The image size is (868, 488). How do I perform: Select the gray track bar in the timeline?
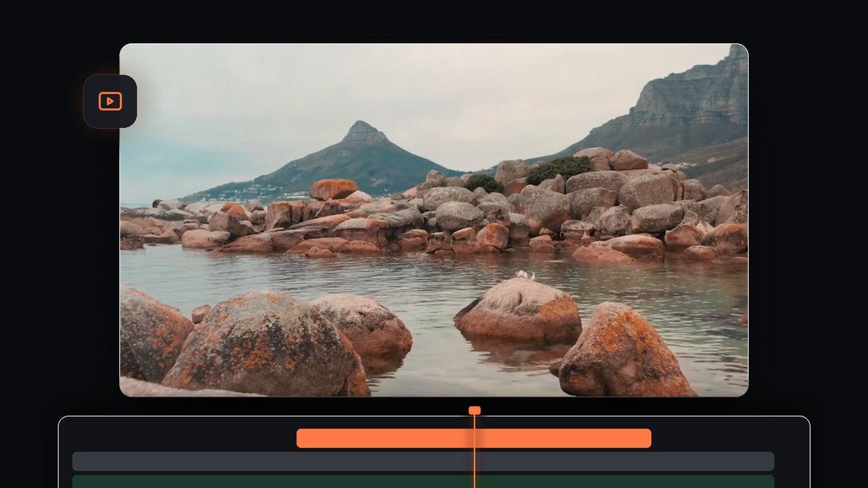tap(423, 461)
